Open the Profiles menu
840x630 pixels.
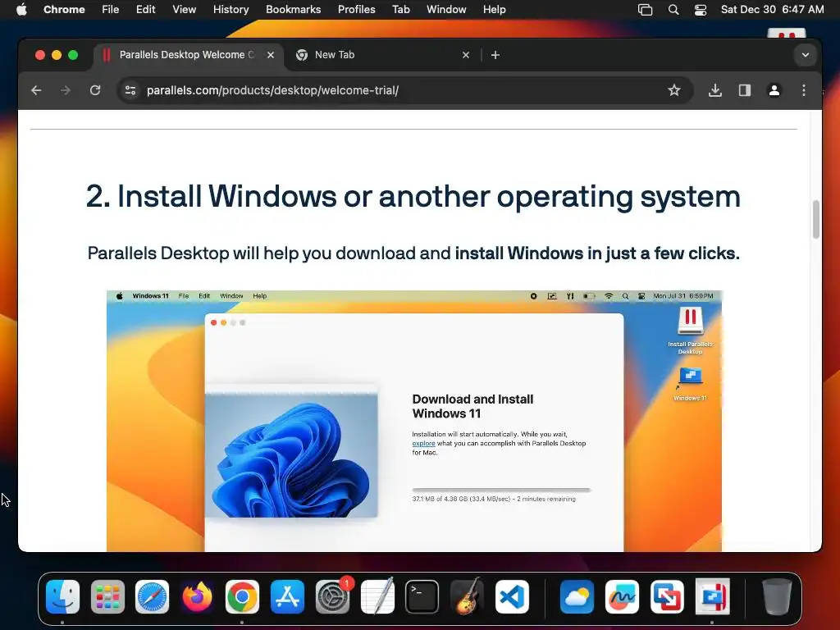click(x=356, y=10)
